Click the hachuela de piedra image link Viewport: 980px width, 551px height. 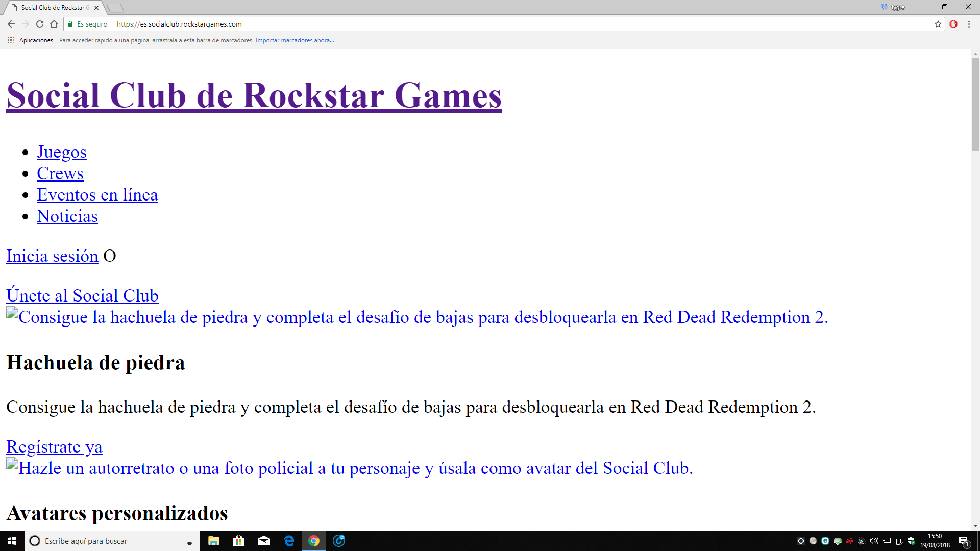click(x=417, y=317)
